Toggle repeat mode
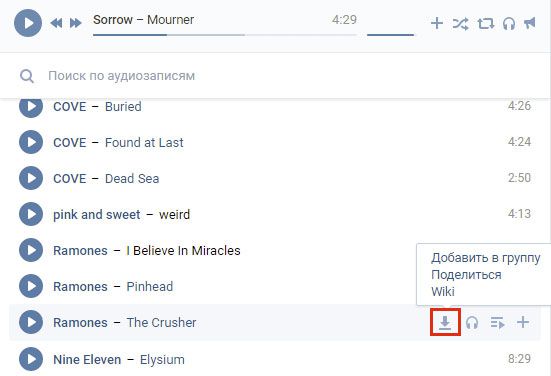Image resolution: width=551 pixels, height=376 pixels. (x=486, y=24)
